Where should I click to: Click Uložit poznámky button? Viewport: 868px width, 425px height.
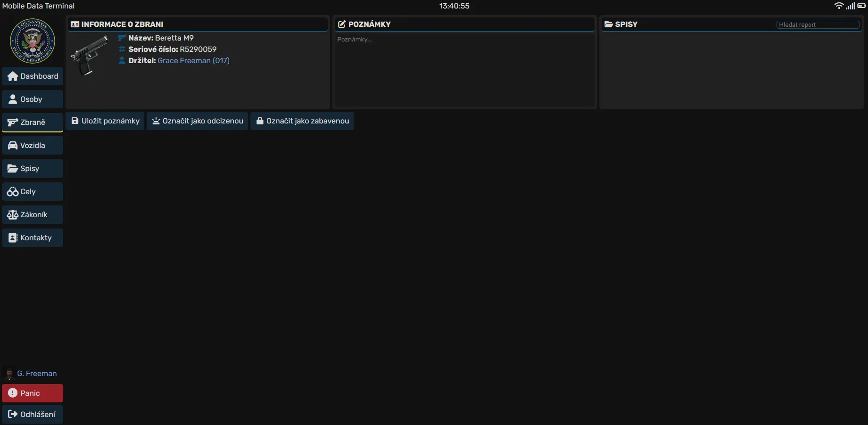click(105, 121)
